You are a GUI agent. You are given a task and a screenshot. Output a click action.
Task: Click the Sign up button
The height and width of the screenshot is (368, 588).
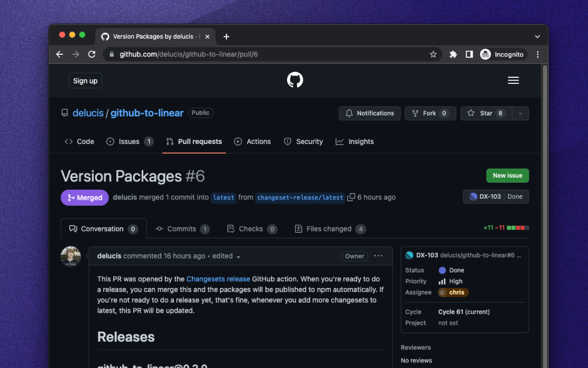coord(85,80)
